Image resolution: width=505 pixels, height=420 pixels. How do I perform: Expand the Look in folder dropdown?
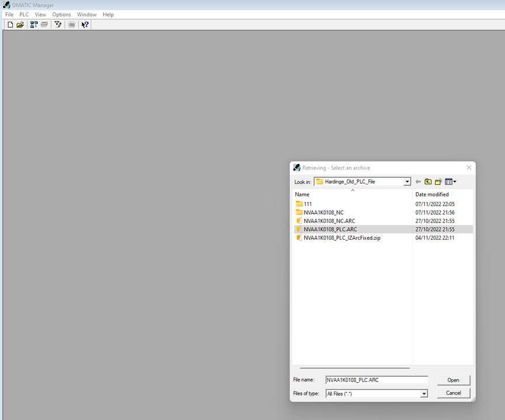pyautogui.click(x=407, y=182)
